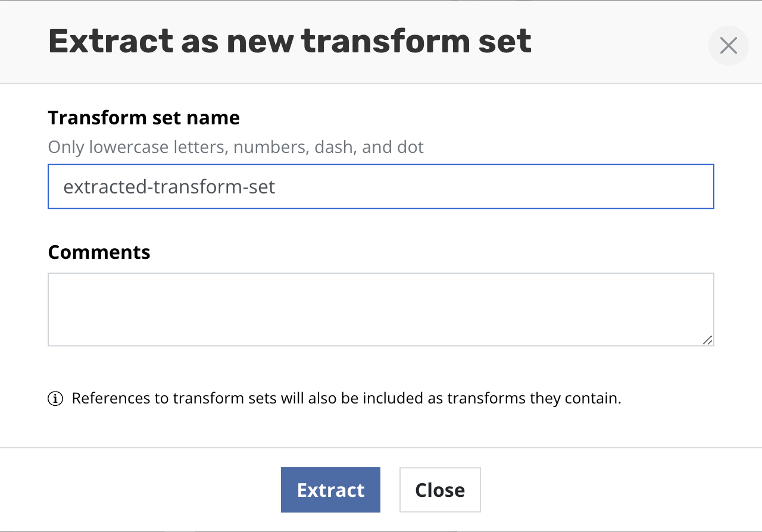
Task: Click the Transform set name label
Action: [143, 117]
